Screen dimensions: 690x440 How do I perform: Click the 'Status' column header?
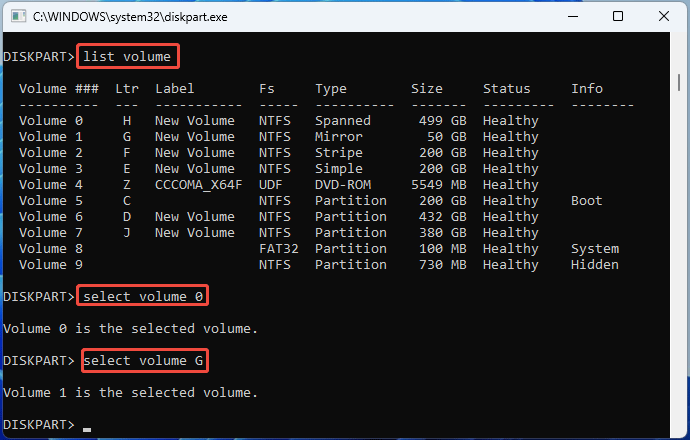point(506,88)
